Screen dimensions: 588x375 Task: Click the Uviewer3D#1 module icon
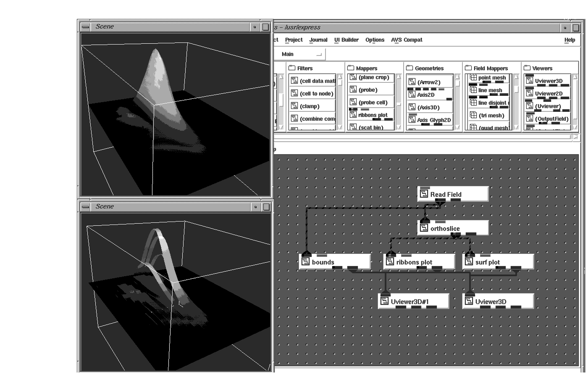pos(384,301)
